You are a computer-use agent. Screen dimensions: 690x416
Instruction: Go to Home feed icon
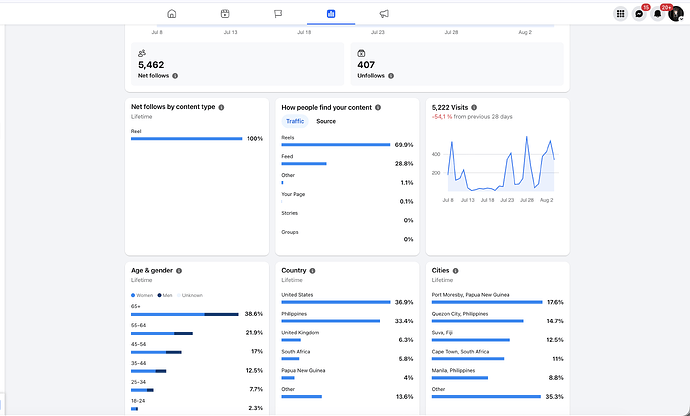[172, 14]
